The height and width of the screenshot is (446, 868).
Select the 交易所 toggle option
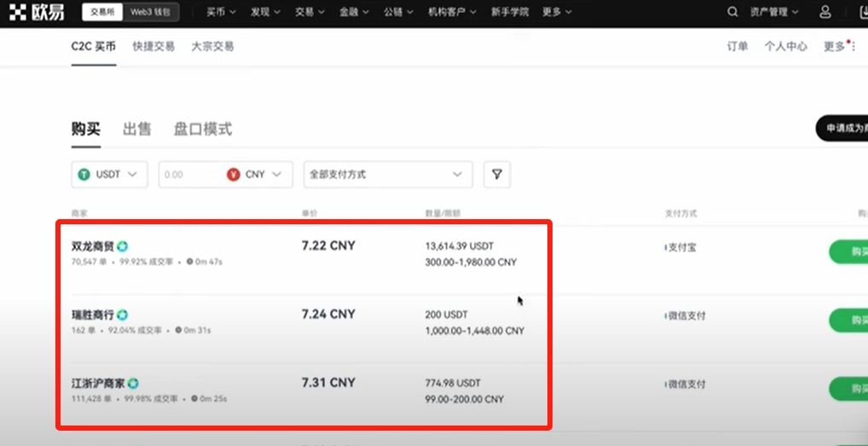pos(102,12)
